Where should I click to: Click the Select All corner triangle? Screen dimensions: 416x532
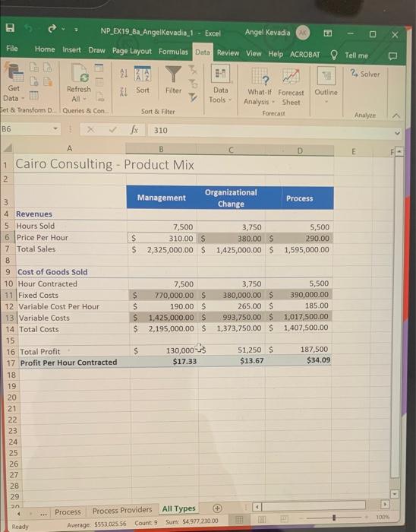[8, 147]
